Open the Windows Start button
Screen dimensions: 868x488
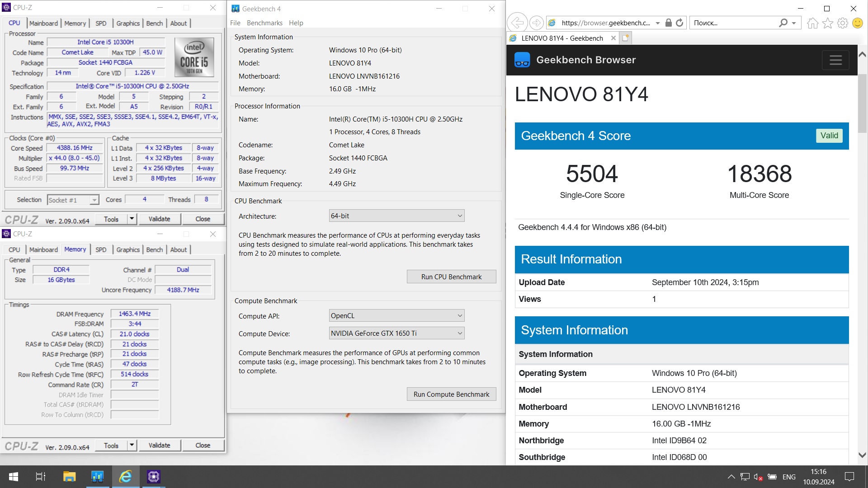click(14, 477)
